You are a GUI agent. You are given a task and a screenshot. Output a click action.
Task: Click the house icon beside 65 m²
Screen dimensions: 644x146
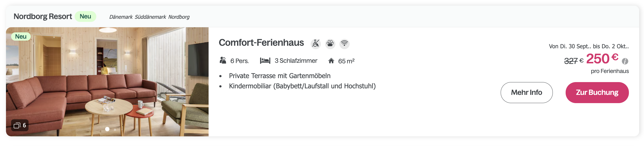331,61
